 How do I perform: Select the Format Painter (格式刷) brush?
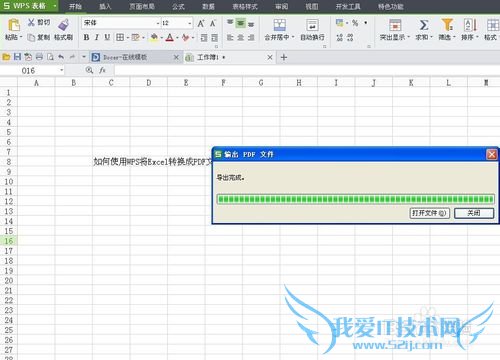(x=63, y=25)
